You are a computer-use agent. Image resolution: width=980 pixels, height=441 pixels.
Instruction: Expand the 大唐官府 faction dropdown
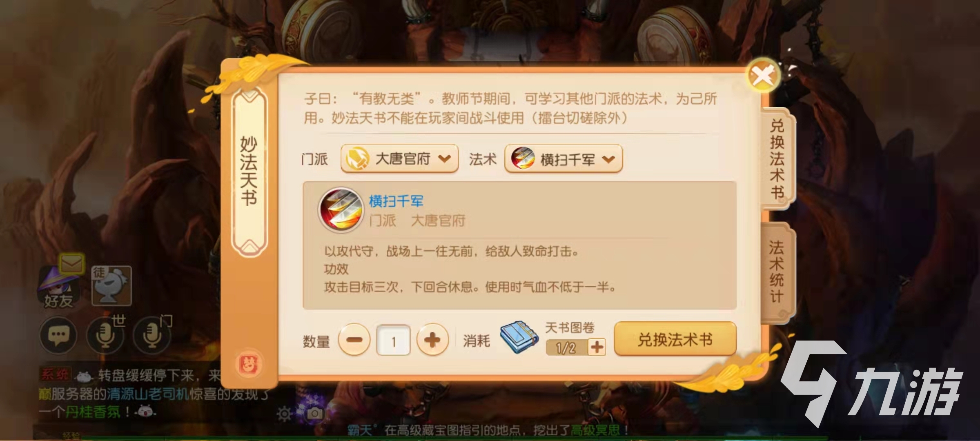[x=399, y=158]
